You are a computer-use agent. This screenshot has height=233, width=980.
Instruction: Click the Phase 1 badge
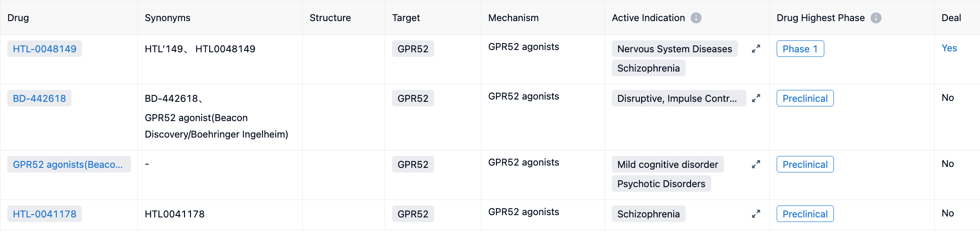click(x=800, y=49)
